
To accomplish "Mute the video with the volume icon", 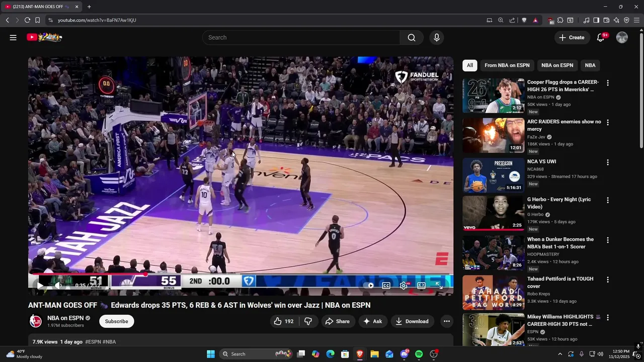I will pos(58,285).
